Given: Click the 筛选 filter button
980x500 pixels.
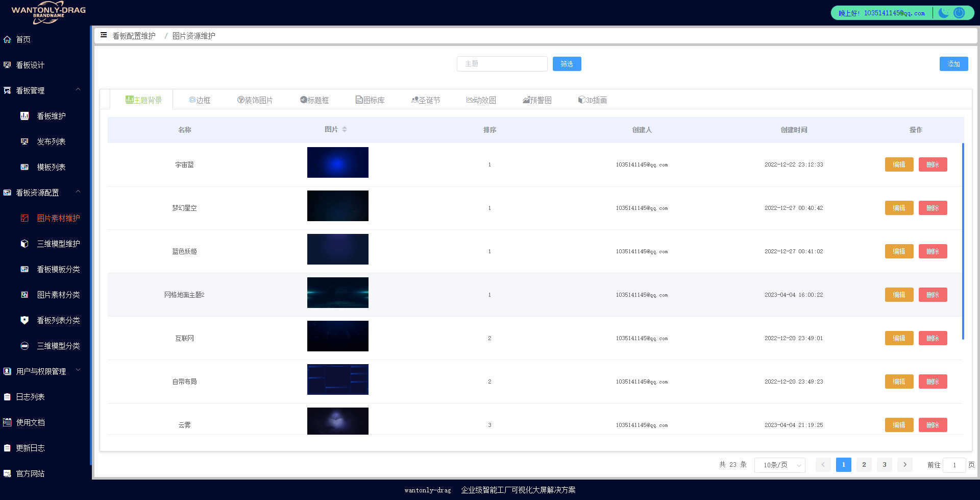Looking at the screenshot, I should (x=567, y=64).
